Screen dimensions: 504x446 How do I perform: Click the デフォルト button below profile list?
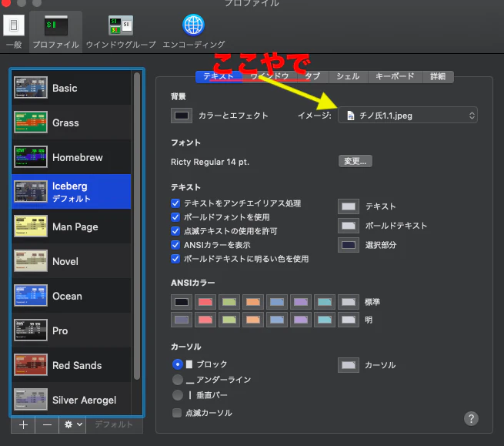coord(114,425)
